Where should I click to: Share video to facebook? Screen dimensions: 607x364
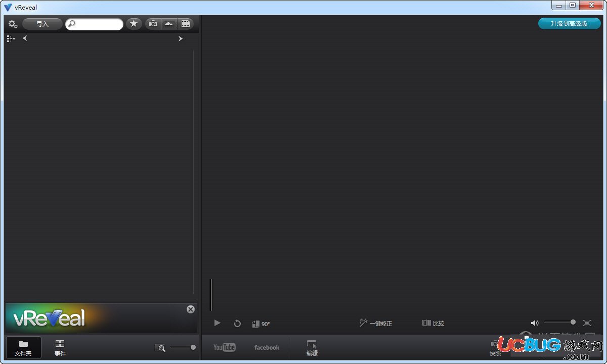coord(267,347)
